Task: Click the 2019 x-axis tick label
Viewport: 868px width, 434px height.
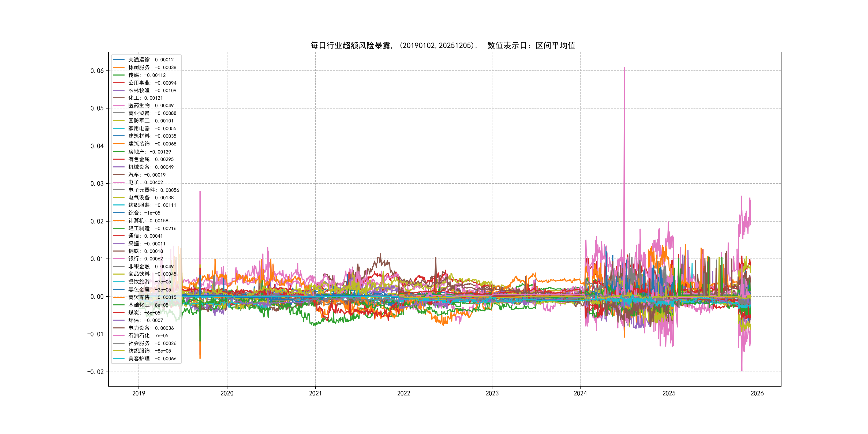Action: (139, 393)
